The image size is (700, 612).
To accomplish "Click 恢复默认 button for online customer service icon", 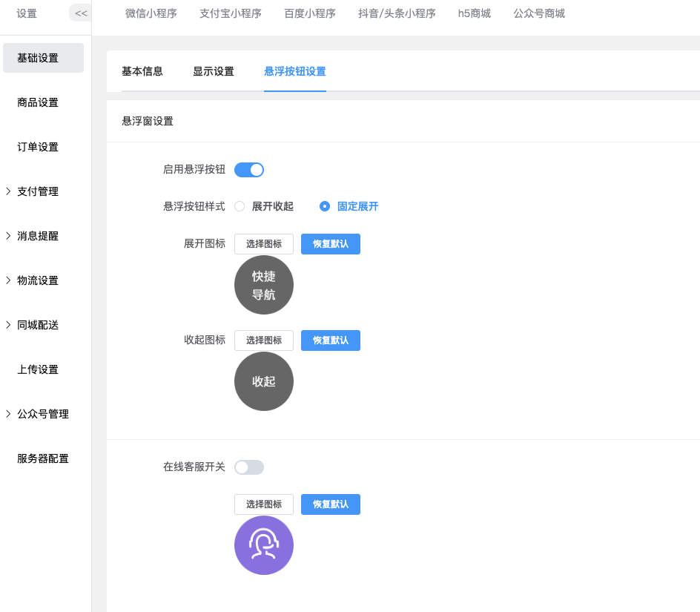I will coord(331,504).
